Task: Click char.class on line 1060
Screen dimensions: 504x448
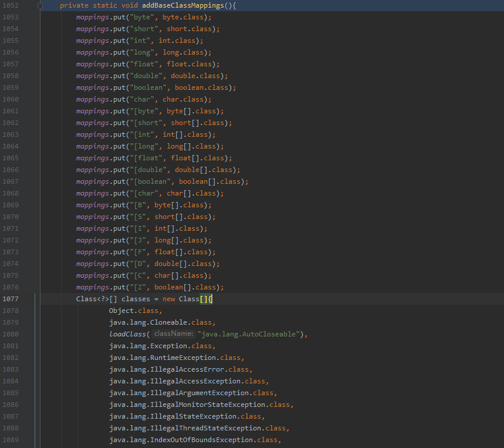Action: (x=183, y=99)
